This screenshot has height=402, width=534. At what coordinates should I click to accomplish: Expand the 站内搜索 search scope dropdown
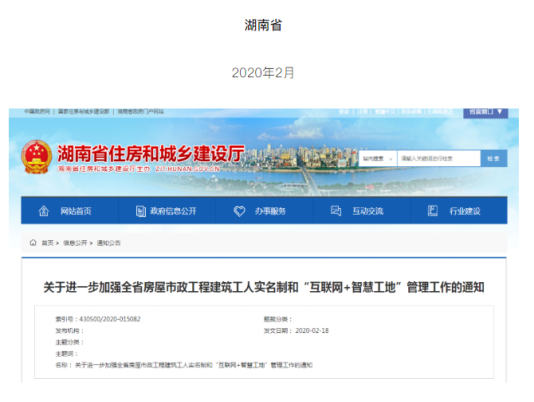point(378,158)
